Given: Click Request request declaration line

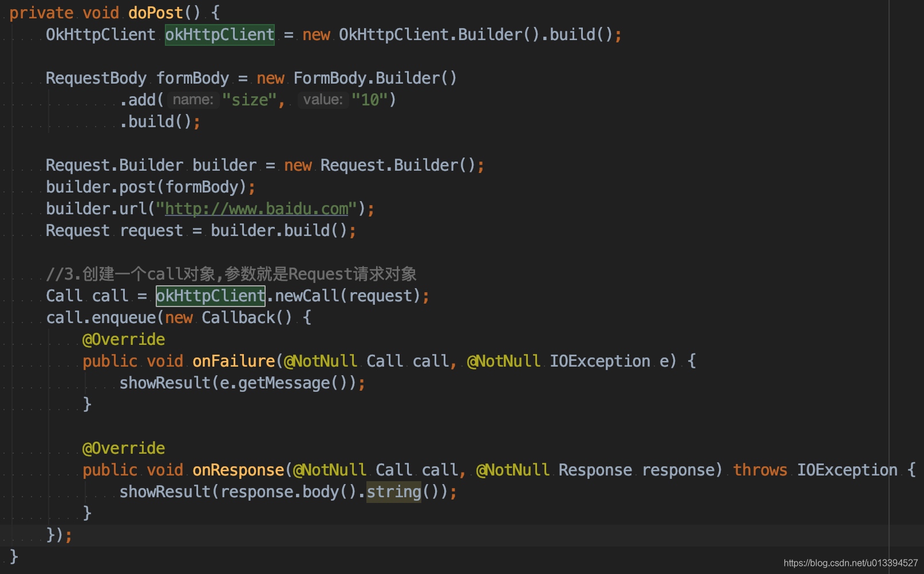Looking at the screenshot, I should (201, 230).
